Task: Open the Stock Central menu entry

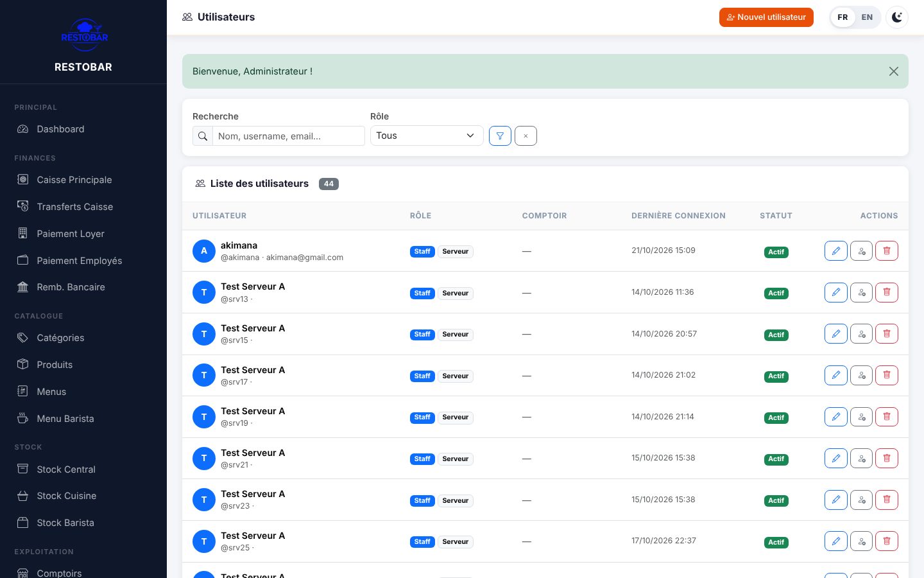Action: [83, 469]
